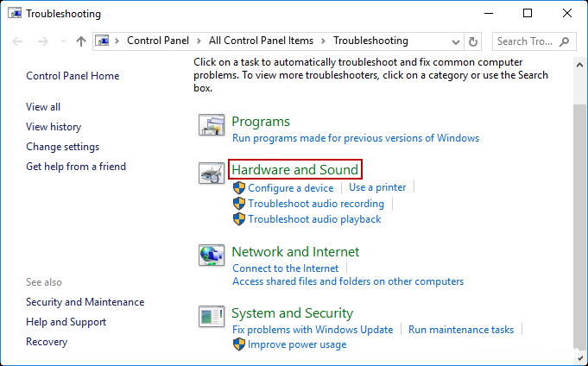Expand chevron after All Control Panel Items

(323, 41)
